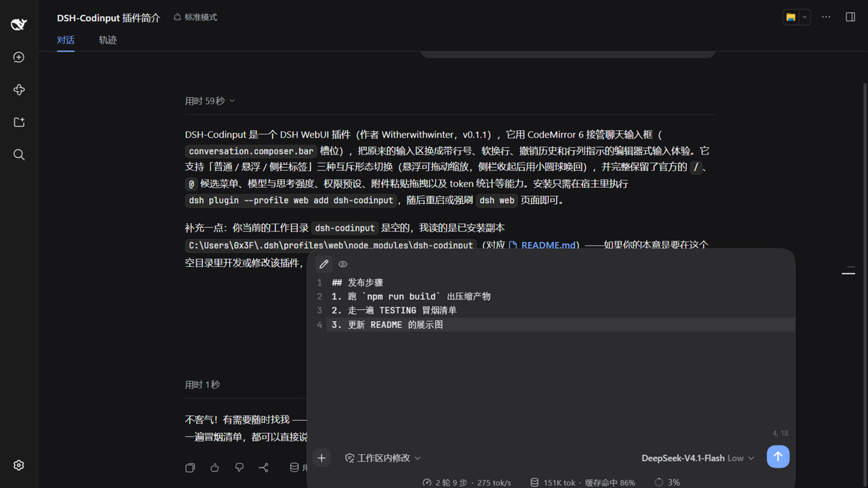
Task: Toggle the right side panel icon
Action: pos(850,17)
